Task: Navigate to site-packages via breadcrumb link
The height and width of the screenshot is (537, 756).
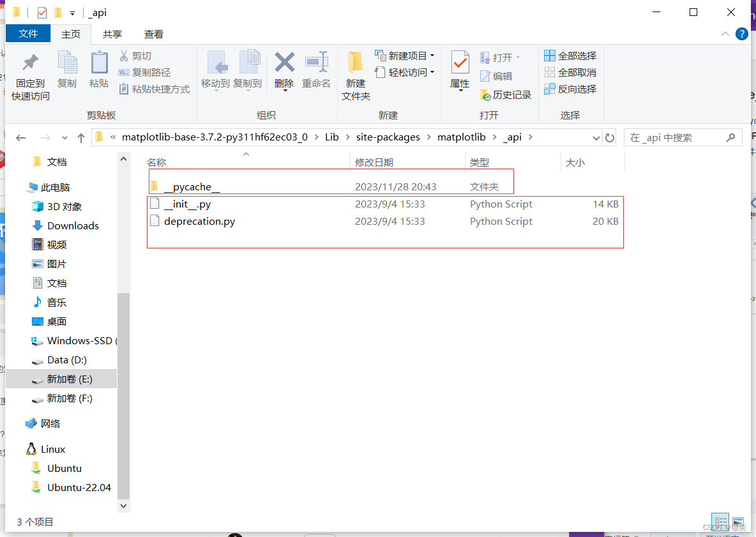Action: (388, 137)
